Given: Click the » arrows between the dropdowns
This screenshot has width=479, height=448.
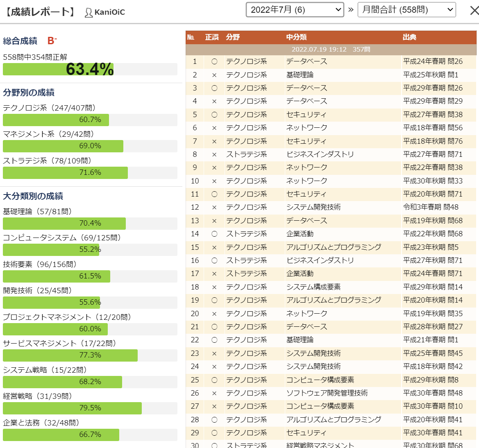Looking at the screenshot, I should pyautogui.click(x=351, y=10).
